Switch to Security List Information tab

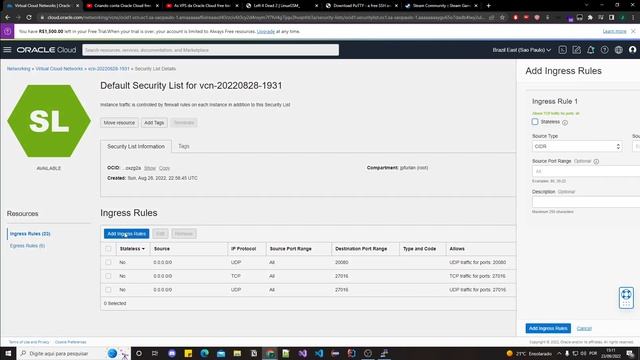[136, 146]
